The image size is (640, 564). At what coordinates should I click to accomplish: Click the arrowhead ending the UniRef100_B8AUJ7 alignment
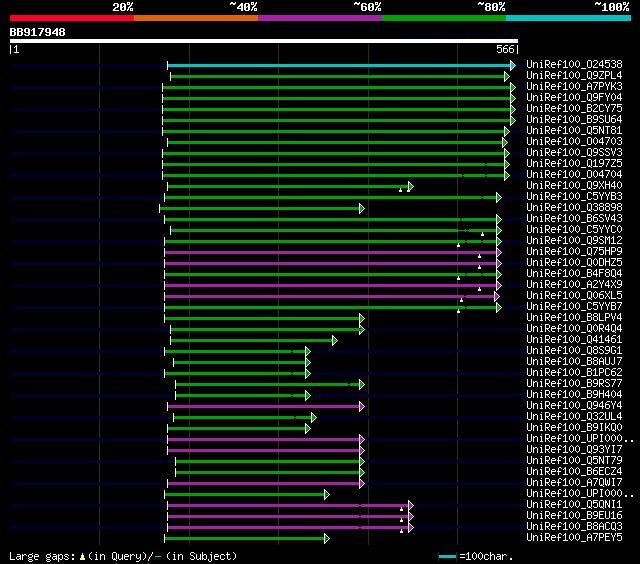[308, 362]
